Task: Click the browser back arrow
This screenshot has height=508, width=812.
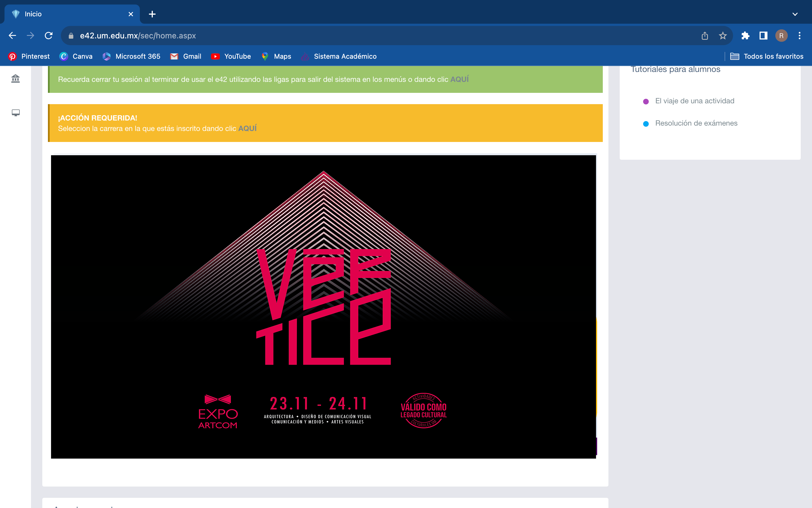Action: coord(12,36)
